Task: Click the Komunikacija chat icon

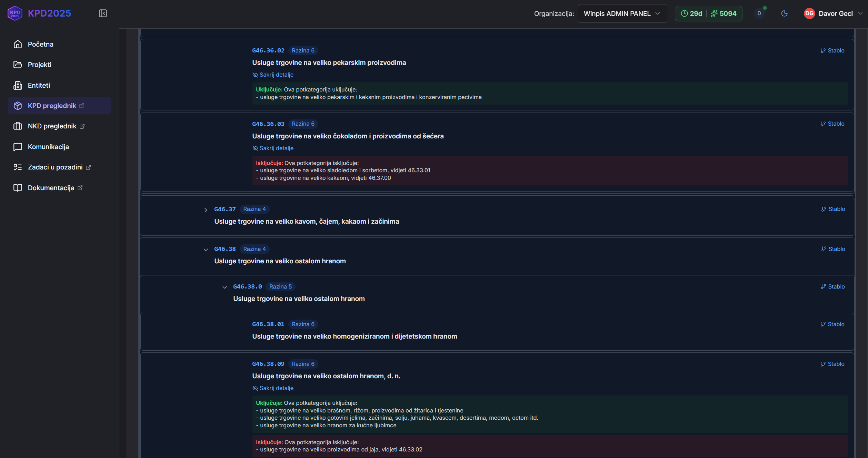Action: pos(18,147)
